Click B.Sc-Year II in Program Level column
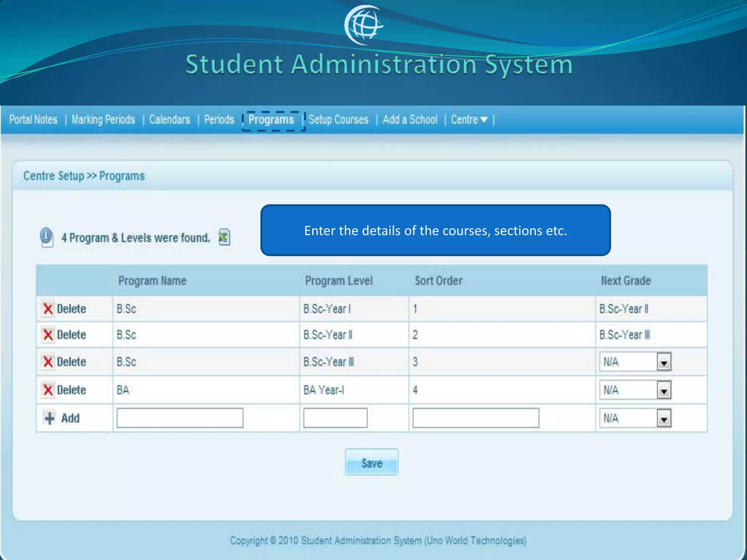The image size is (747, 560). tap(328, 335)
